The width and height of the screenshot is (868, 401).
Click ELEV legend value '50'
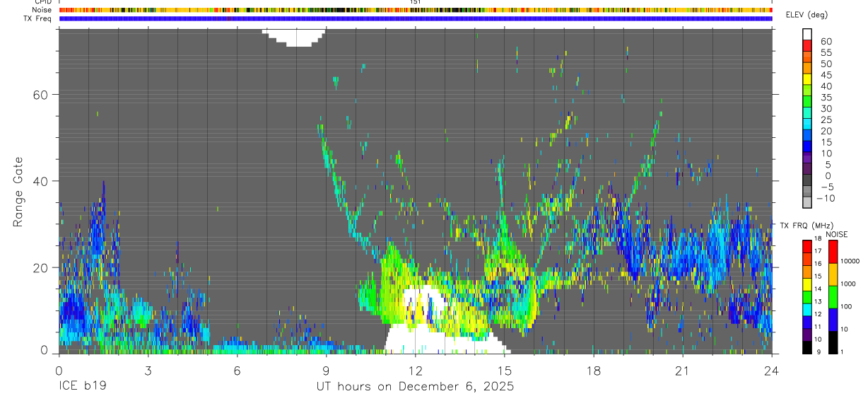tap(825, 64)
